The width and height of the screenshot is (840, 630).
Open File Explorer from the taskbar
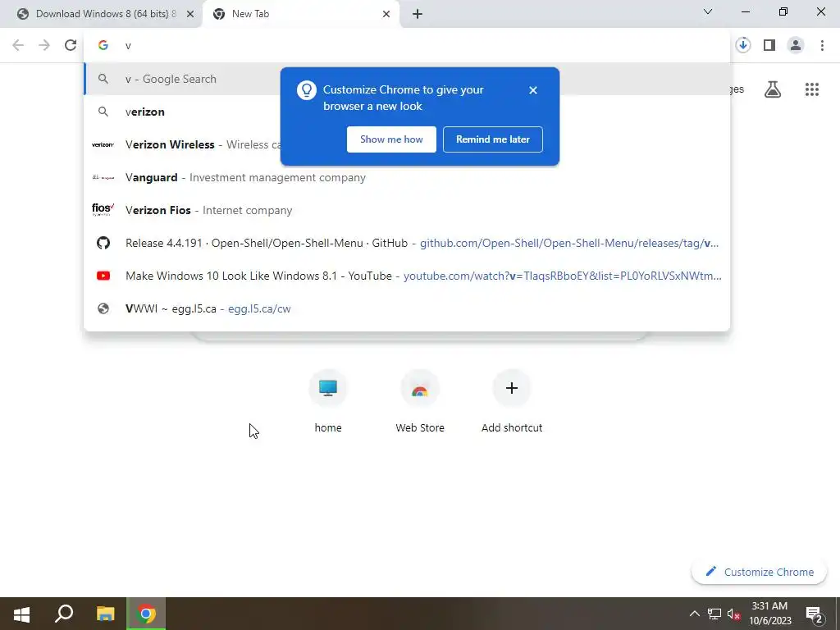click(106, 614)
